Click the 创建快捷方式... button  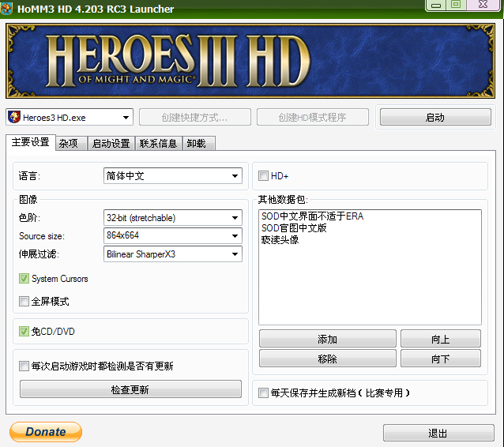click(195, 118)
